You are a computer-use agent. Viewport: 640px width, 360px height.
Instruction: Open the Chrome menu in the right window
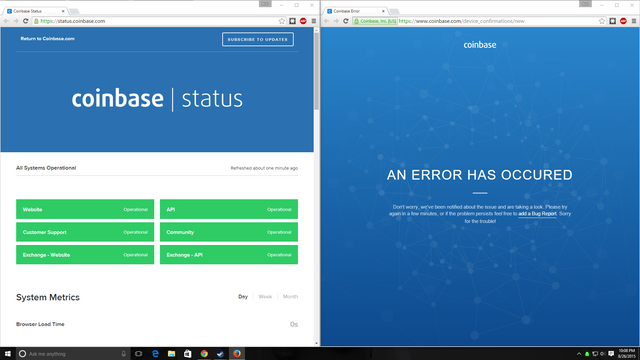point(633,21)
